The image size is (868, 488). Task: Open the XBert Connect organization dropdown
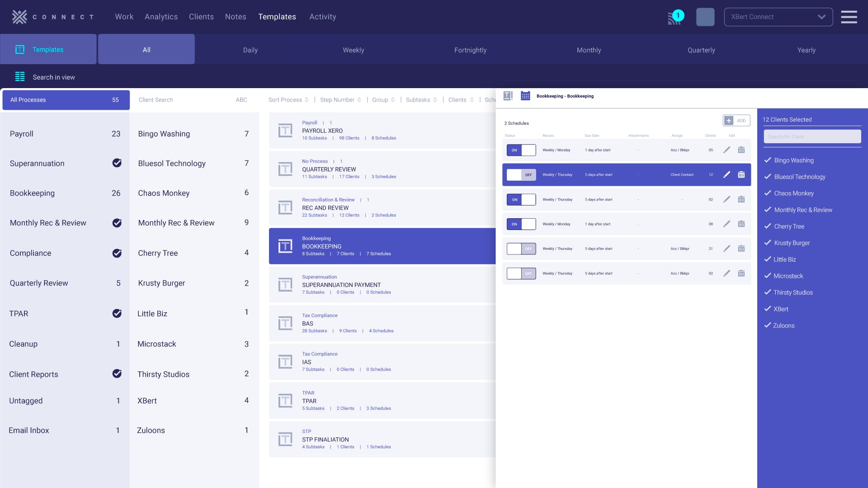click(x=778, y=17)
